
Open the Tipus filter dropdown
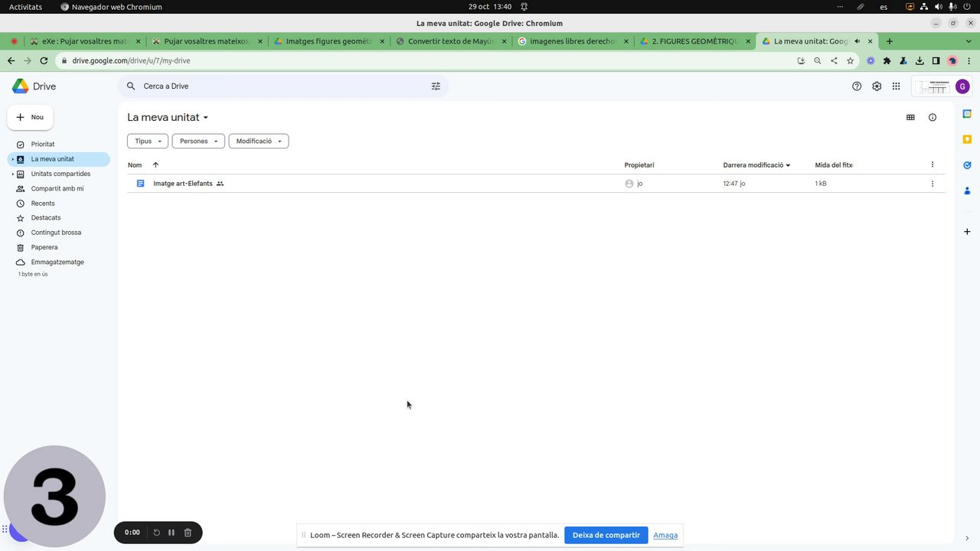148,141
